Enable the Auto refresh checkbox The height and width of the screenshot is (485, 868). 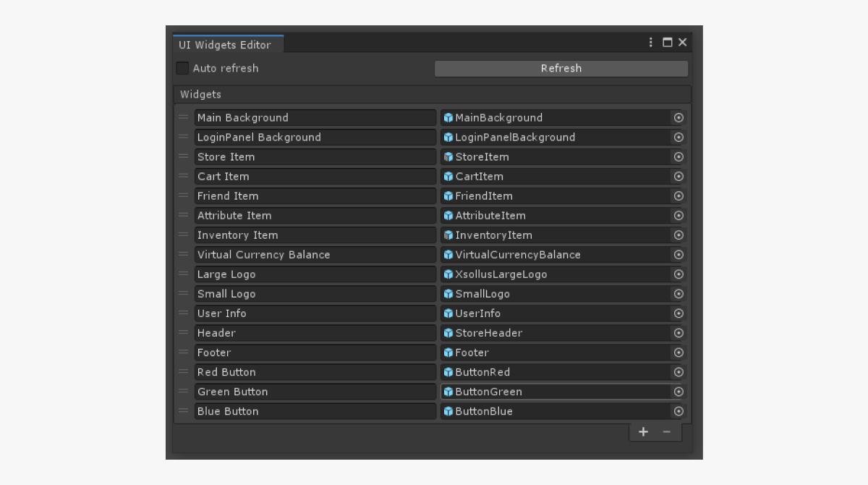point(183,68)
